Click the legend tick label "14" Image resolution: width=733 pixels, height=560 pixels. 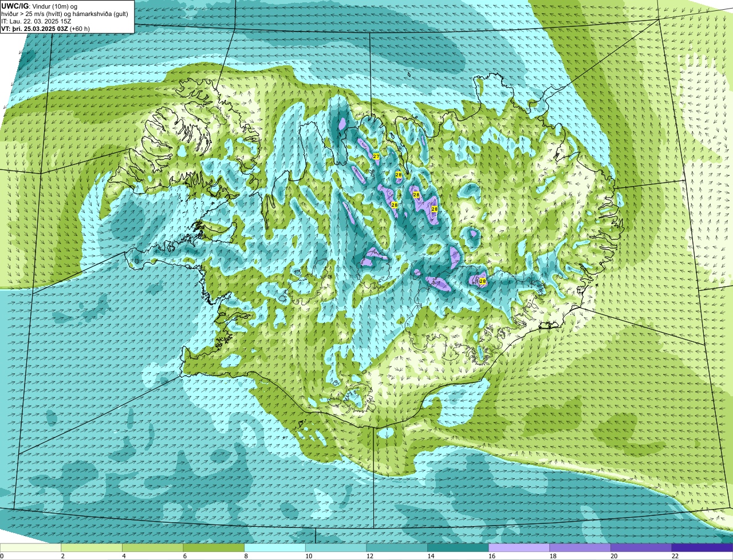click(x=431, y=556)
